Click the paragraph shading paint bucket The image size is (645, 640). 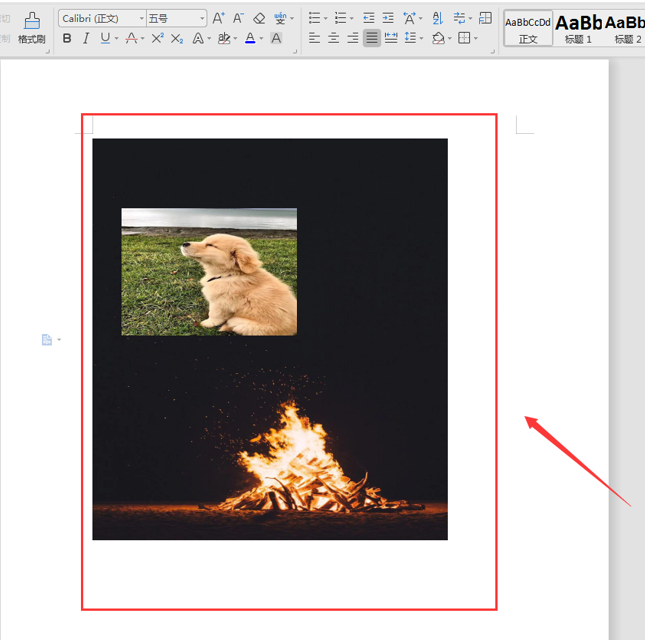coord(439,38)
